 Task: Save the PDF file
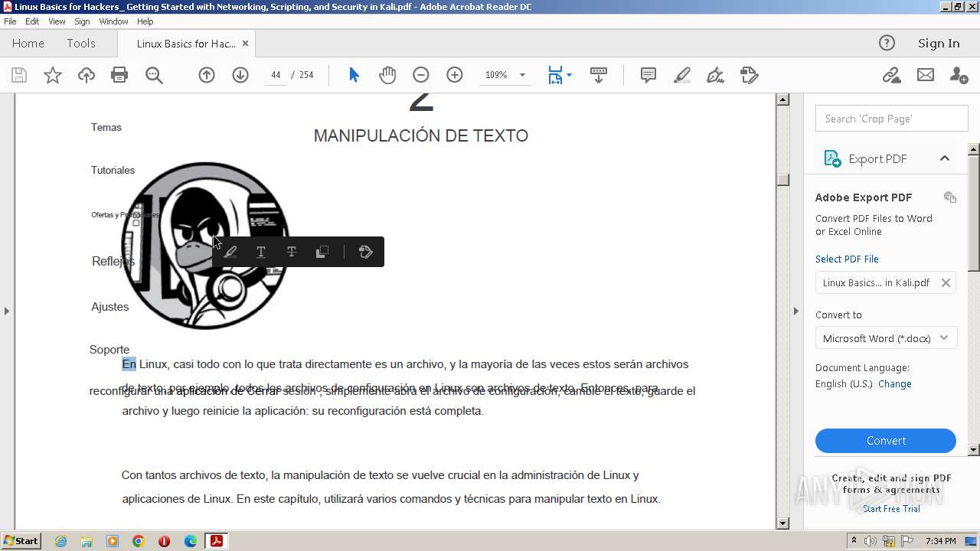pos(19,75)
